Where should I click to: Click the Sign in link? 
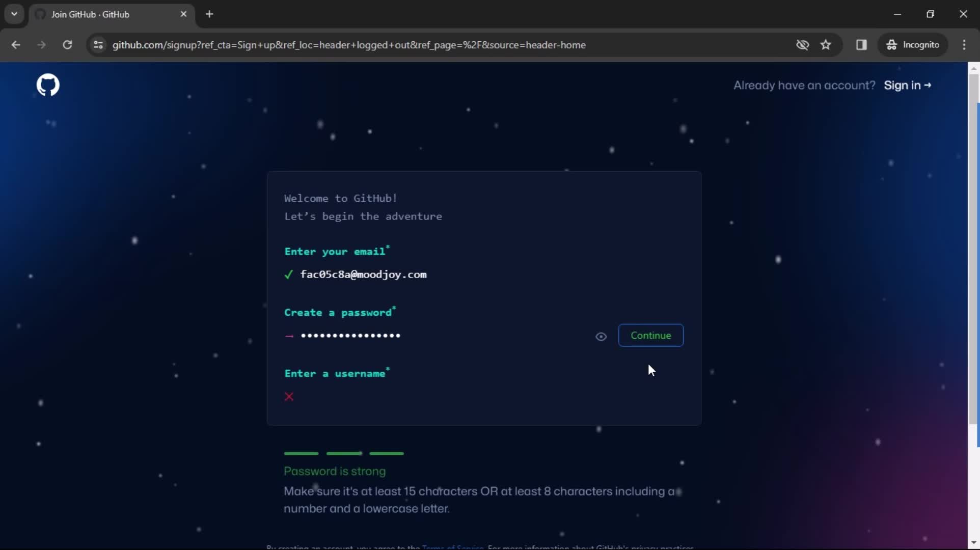[907, 85]
